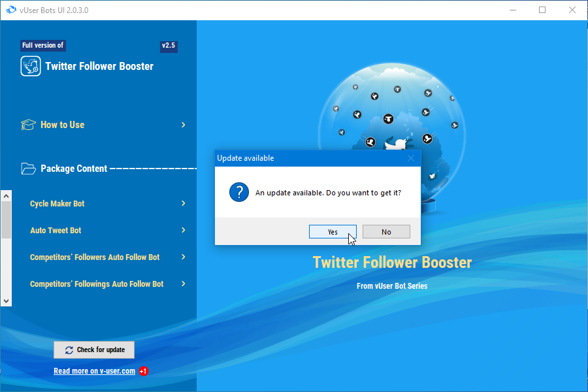Click the vUser Bots app icon in title bar
Screen dimensions: 588x392
(11, 10)
